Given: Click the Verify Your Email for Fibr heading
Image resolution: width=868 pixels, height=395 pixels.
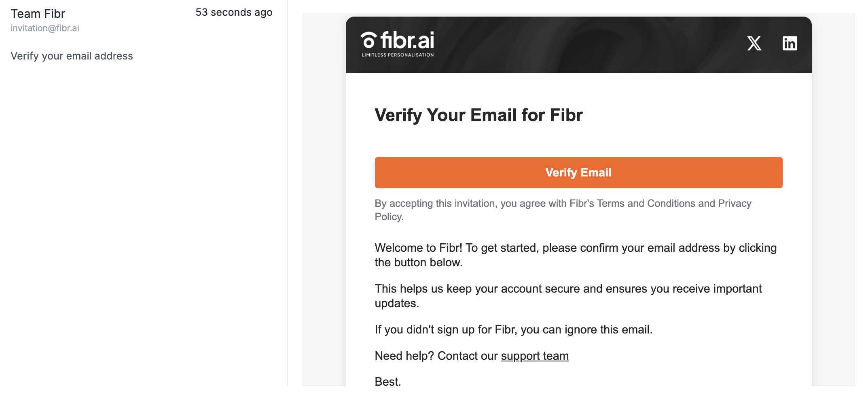Looking at the screenshot, I should (x=478, y=115).
